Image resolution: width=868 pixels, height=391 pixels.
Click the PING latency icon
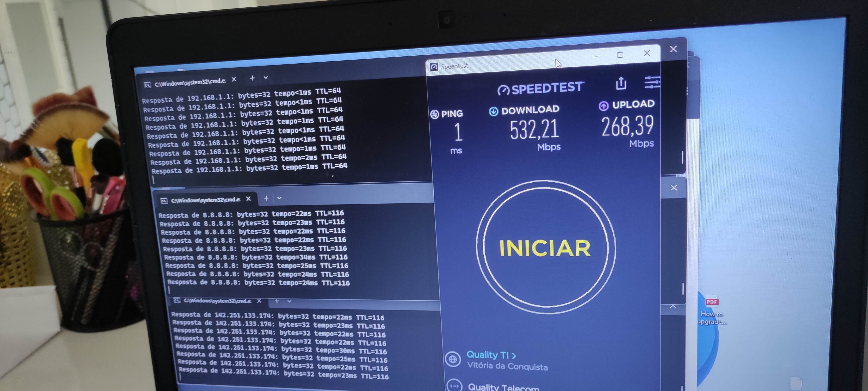click(435, 114)
